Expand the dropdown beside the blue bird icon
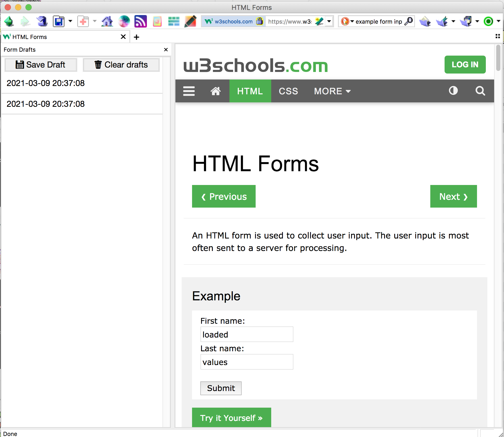The image size is (504, 437). (453, 21)
